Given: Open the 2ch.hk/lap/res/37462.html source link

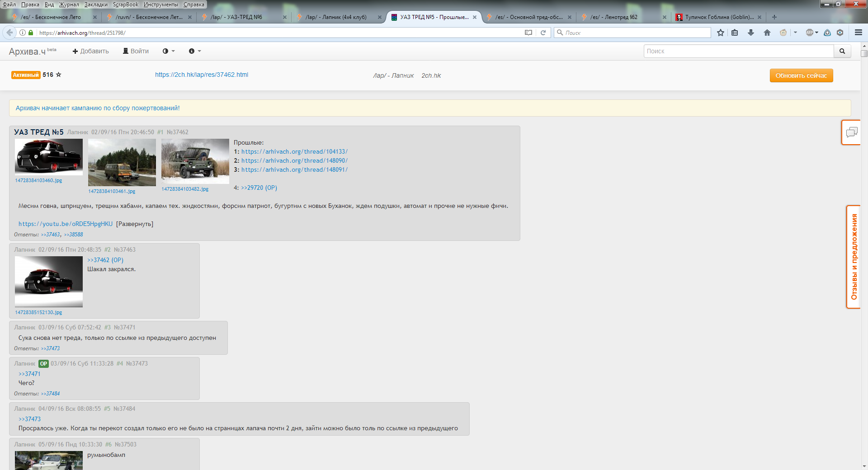Looking at the screenshot, I should (202, 75).
